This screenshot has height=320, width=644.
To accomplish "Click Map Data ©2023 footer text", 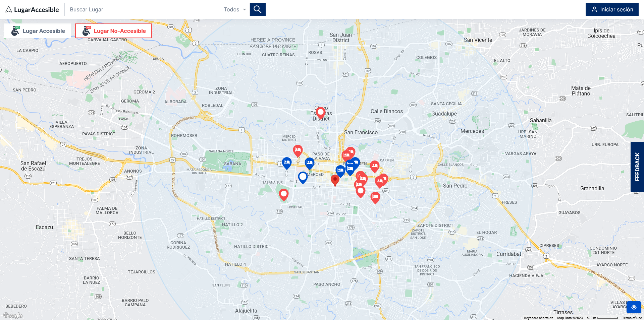I will (570, 318).
